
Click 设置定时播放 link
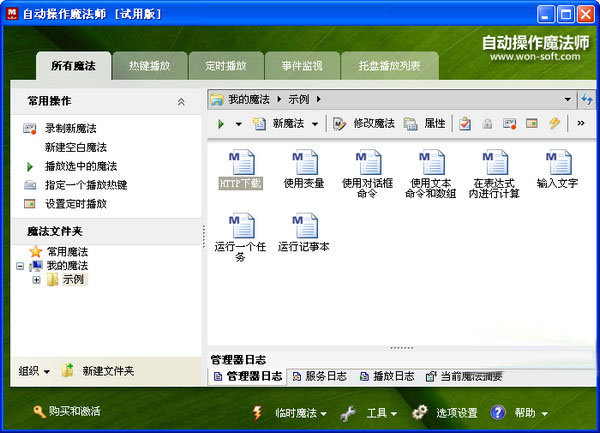[76, 204]
